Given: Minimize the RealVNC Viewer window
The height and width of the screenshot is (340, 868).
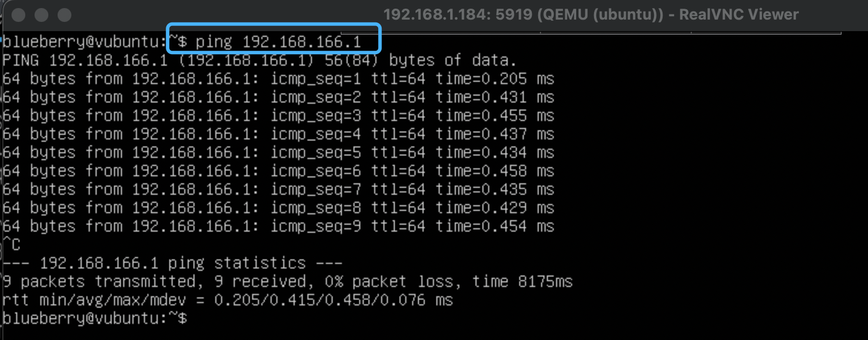Looking at the screenshot, I should pyautogui.click(x=41, y=14).
